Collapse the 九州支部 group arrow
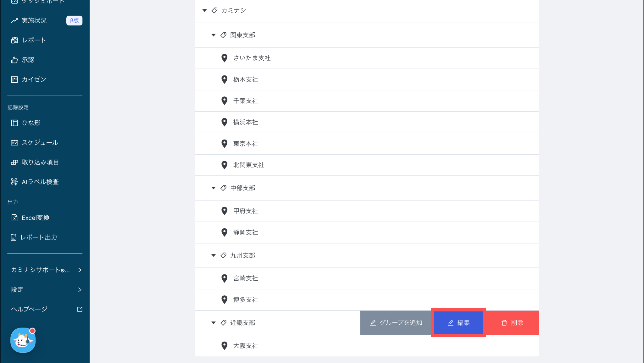The height and width of the screenshot is (363, 644). tap(214, 256)
